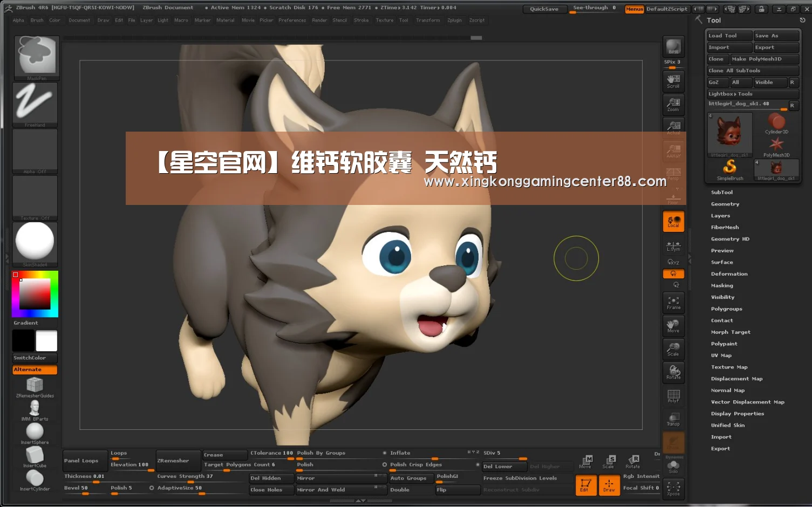Screen dimensions: 812x507
Task: Select the Cylinder3D tool thumbnail
Action: tap(776, 124)
